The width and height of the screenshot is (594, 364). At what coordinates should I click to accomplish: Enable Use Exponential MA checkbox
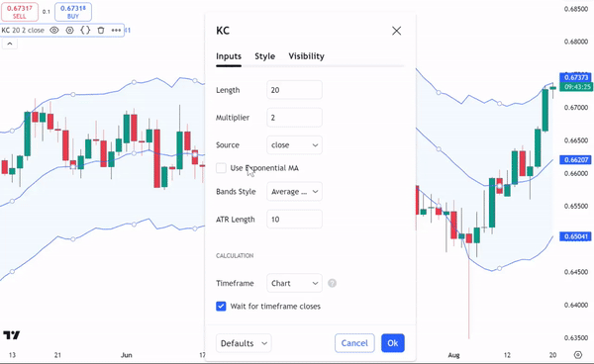(x=221, y=168)
